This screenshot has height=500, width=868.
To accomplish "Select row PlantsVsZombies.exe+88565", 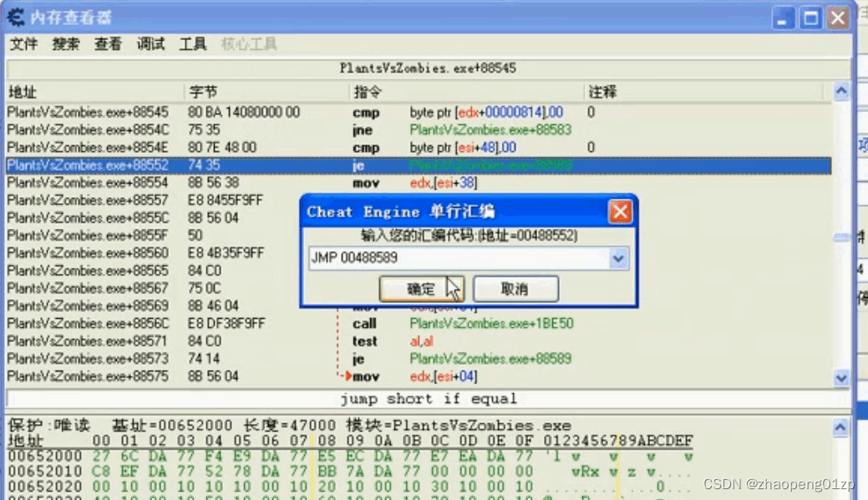I will (x=152, y=271).
